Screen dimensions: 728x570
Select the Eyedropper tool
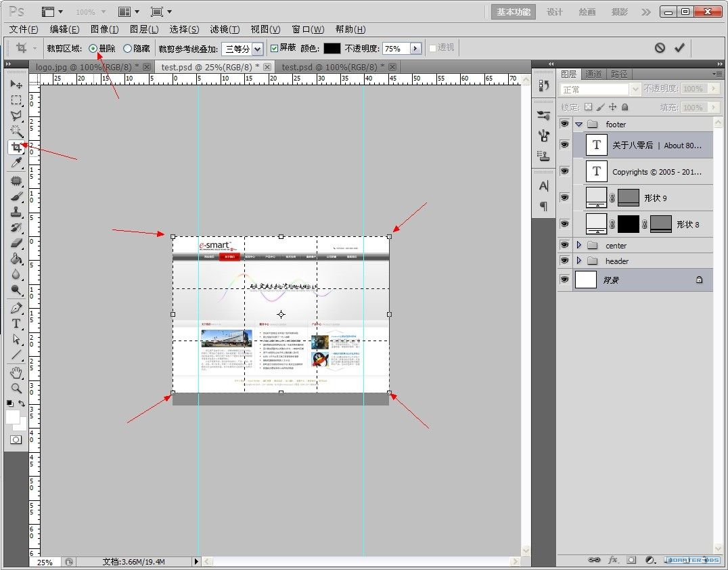click(16, 162)
